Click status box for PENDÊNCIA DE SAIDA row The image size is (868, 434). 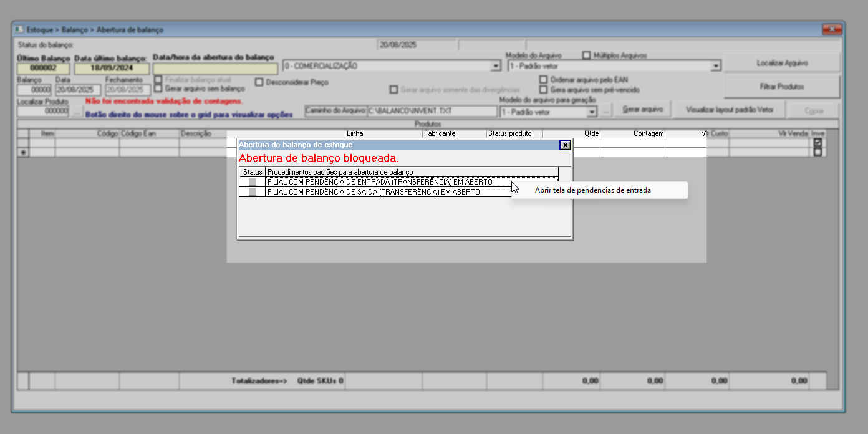tap(253, 193)
